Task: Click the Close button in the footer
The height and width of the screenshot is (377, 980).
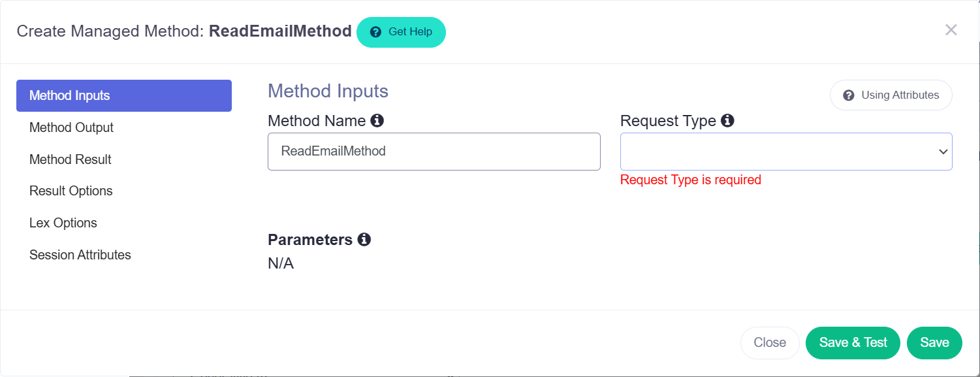Action: coord(770,343)
